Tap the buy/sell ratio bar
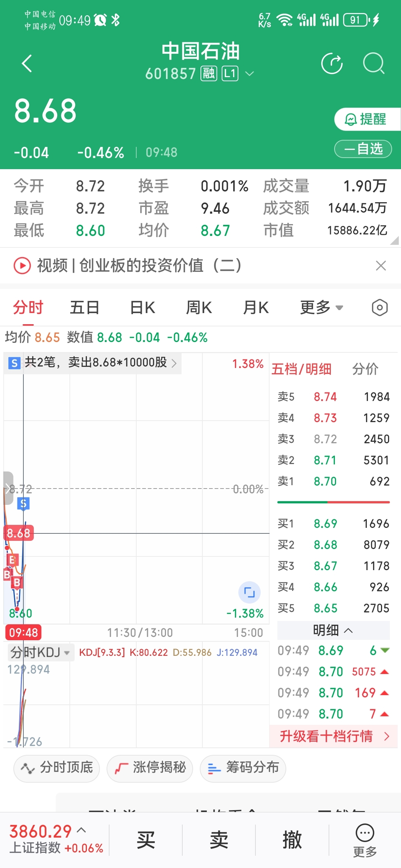Viewport: 401px width, 868px height. click(333, 502)
